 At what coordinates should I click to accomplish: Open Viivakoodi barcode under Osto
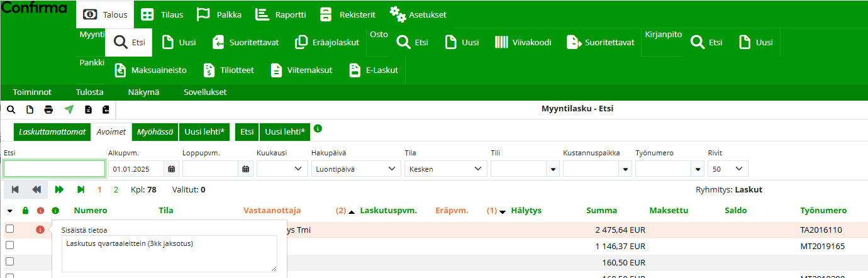pyautogui.click(x=523, y=43)
